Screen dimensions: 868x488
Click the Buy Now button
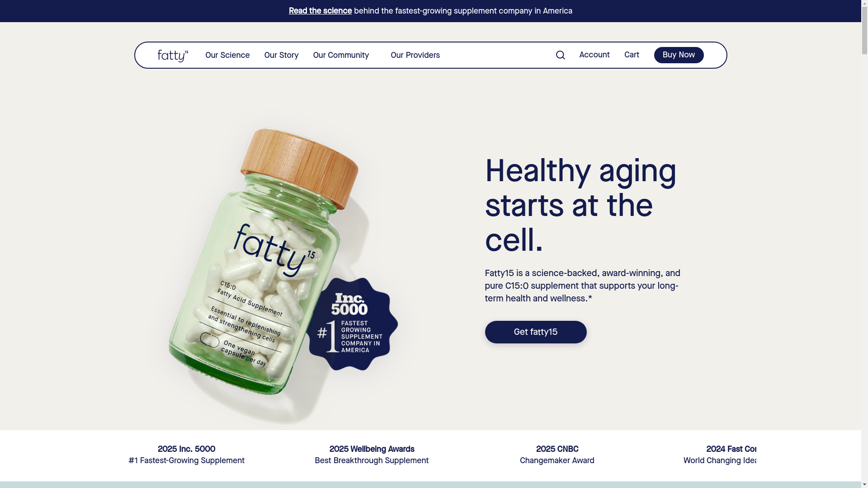coord(679,55)
